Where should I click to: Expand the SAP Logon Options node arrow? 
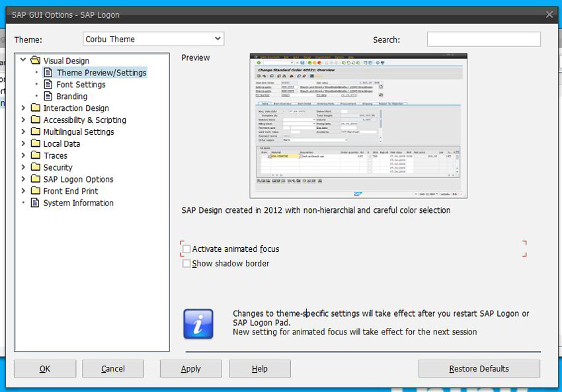pyautogui.click(x=23, y=178)
